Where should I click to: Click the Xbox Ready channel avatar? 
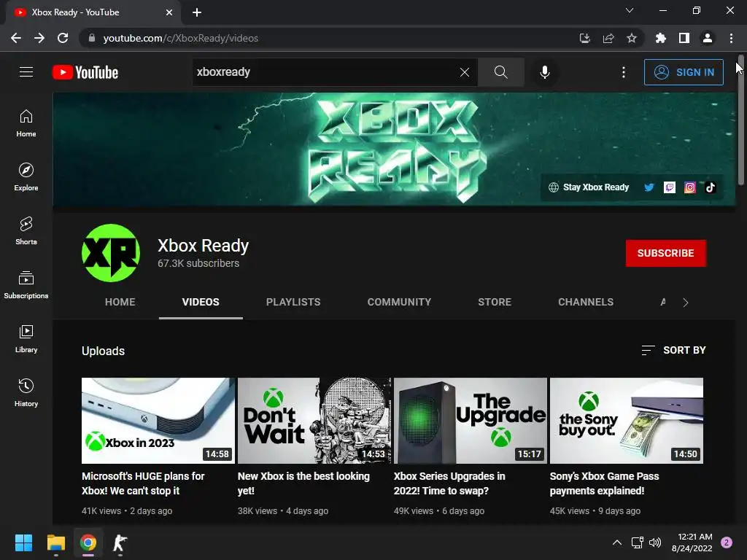pyautogui.click(x=111, y=253)
